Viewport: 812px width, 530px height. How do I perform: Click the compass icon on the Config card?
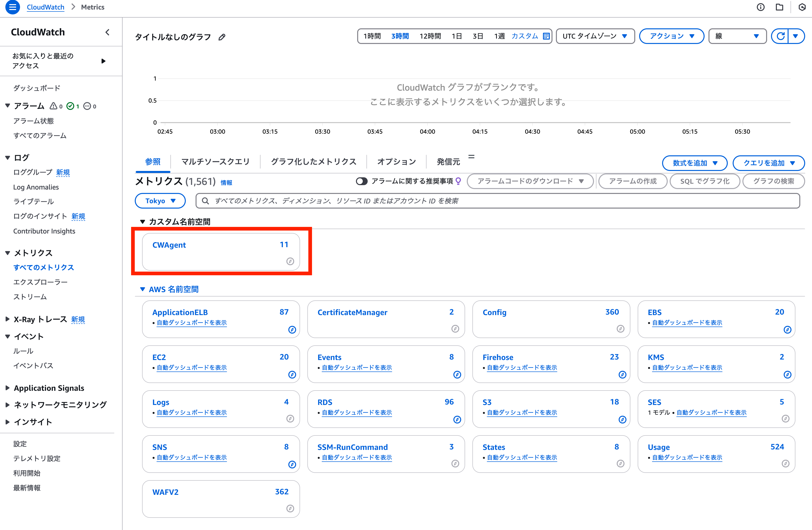[620, 329]
